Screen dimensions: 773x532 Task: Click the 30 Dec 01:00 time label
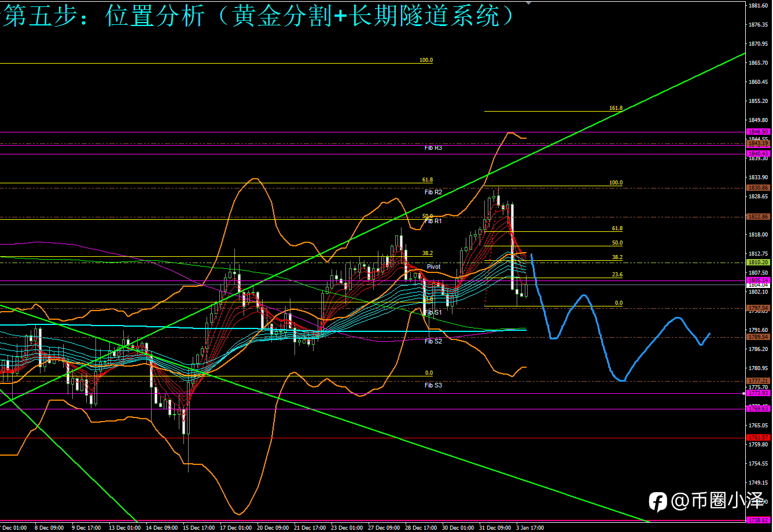(458, 528)
